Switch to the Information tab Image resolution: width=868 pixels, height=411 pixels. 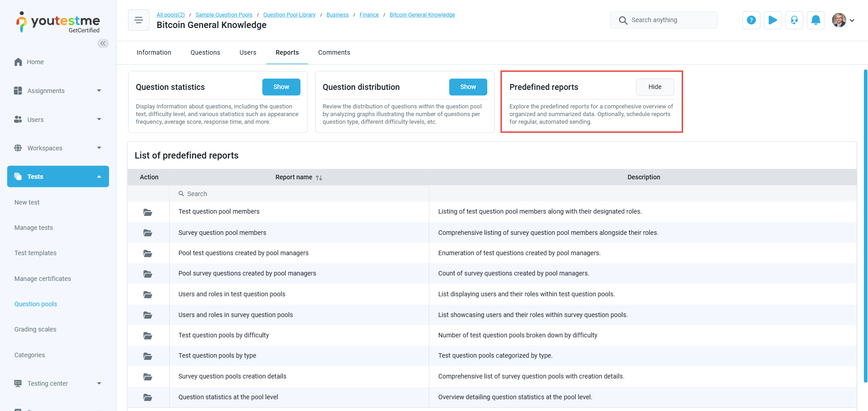click(x=154, y=52)
